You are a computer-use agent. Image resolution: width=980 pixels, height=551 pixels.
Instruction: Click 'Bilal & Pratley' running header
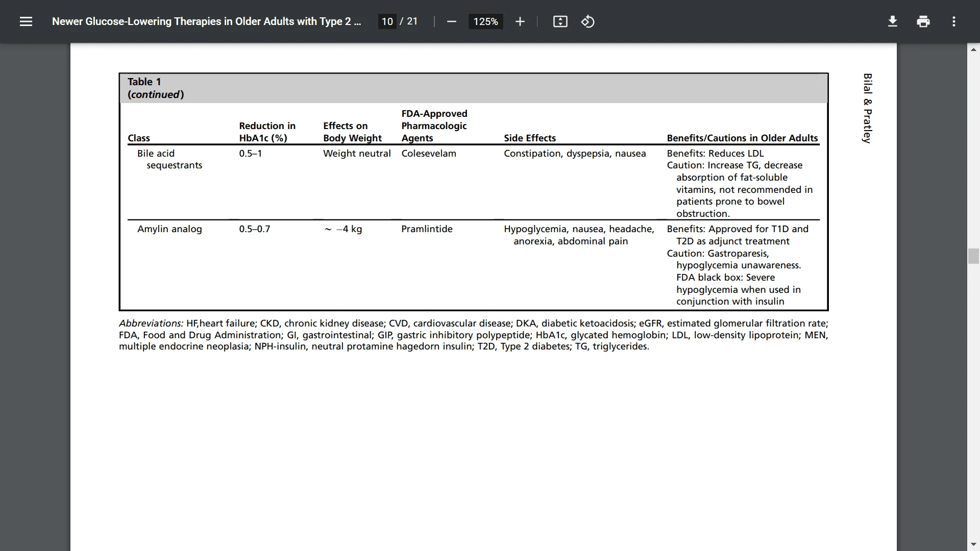pos(867,108)
